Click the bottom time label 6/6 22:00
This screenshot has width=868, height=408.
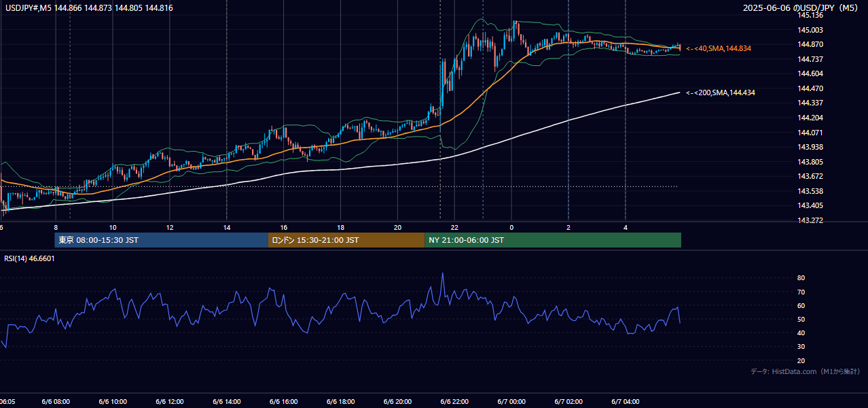click(454, 402)
